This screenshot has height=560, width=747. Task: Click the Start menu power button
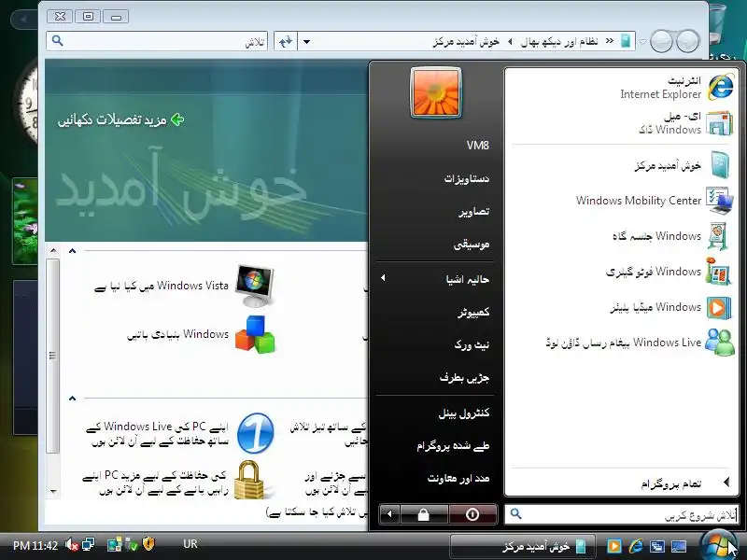coord(472,515)
